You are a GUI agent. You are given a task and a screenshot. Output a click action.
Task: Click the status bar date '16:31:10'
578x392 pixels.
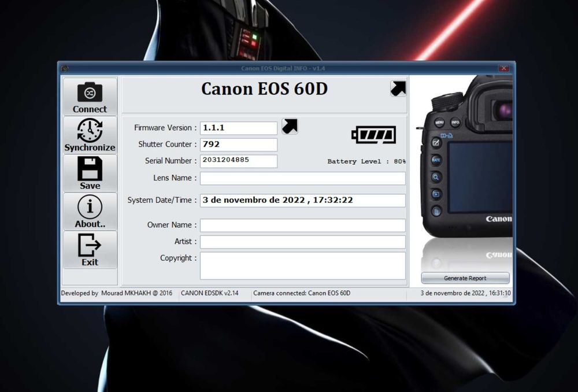tap(465, 293)
